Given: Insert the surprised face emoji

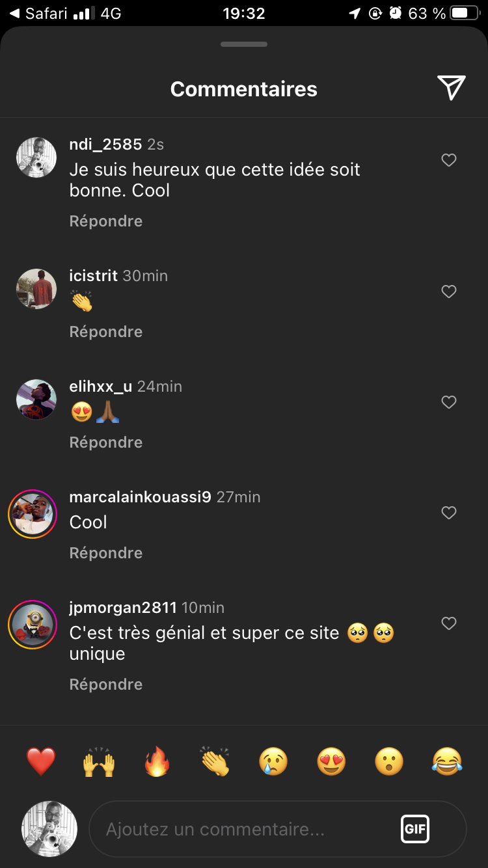Looking at the screenshot, I should pyautogui.click(x=389, y=761).
